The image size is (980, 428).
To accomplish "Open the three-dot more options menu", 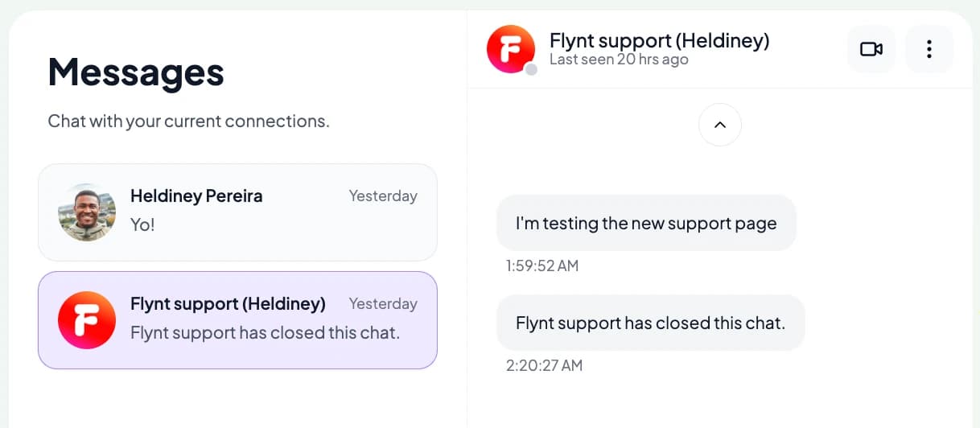I will [929, 49].
